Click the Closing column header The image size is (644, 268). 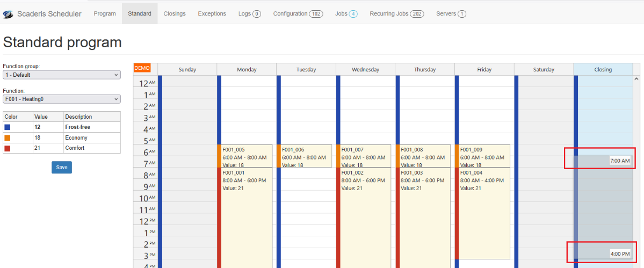tap(603, 69)
